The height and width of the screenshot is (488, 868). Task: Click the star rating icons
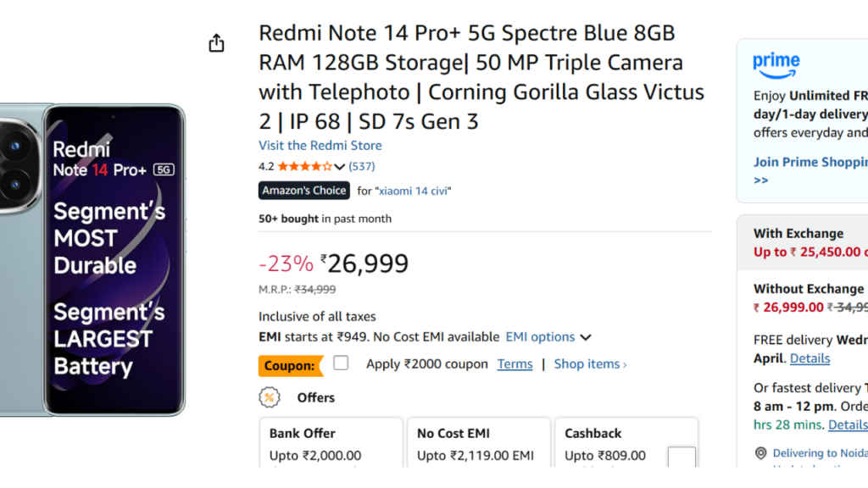(x=304, y=166)
